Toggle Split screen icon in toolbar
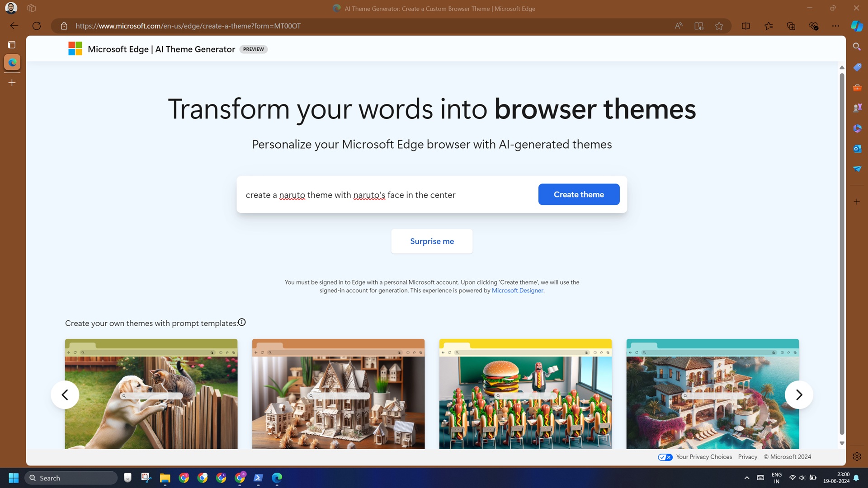 [746, 26]
